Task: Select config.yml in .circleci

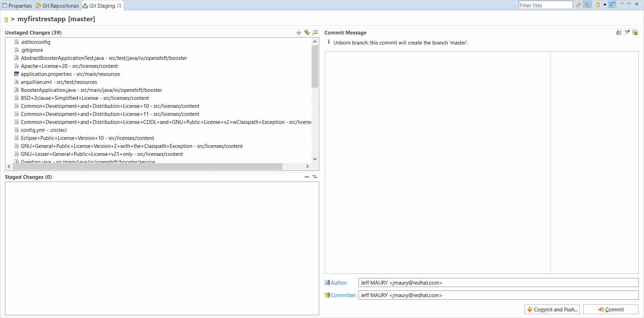Action: (x=43, y=130)
